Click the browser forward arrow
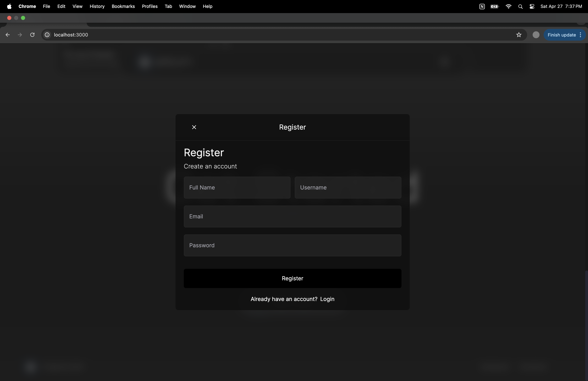The width and height of the screenshot is (588, 381). tap(20, 35)
